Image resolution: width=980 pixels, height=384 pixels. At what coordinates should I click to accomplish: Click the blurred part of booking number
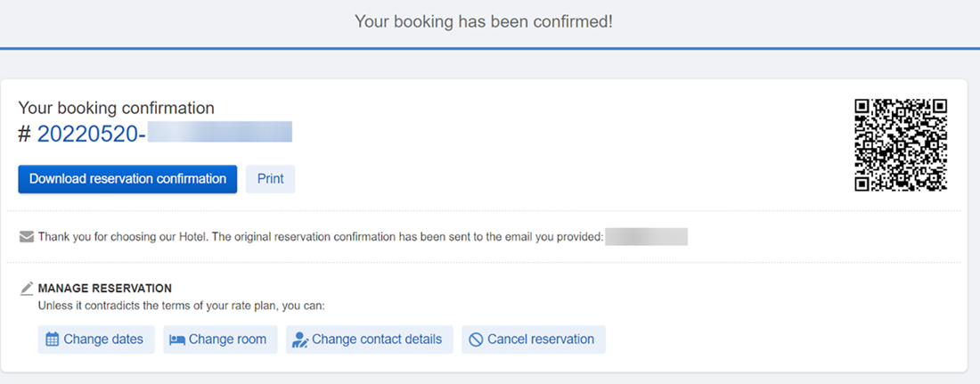tap(219, 134)
